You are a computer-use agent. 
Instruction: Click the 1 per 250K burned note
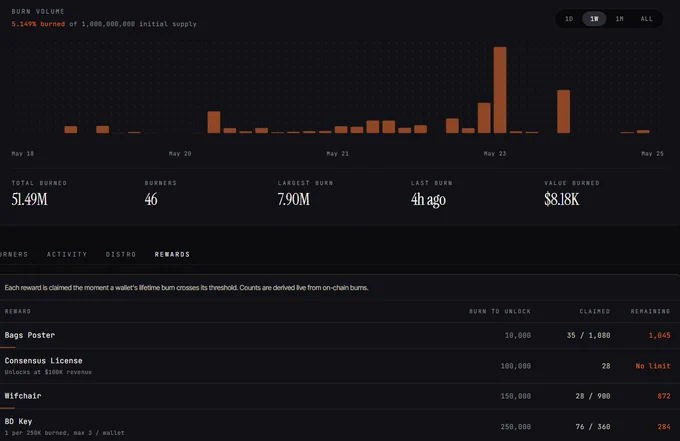[x=64, y=433]
